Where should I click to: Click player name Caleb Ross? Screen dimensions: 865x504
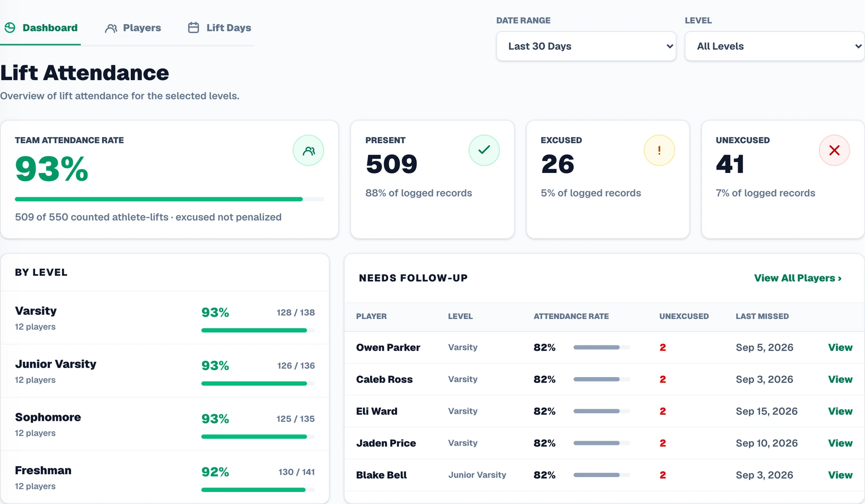(x=384, y=379)
